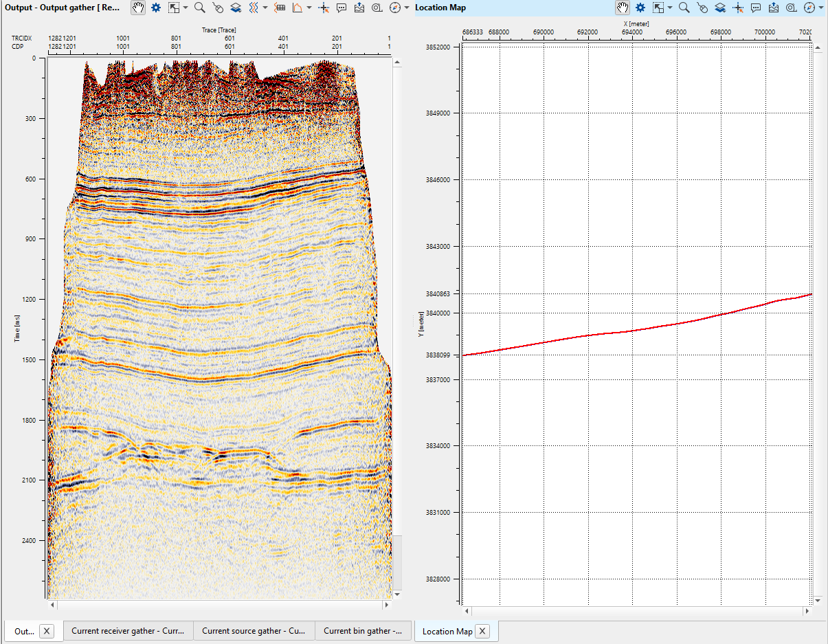Activate the zoom magnifier in the Output gather toolbar
828x644 pixels.
pyautogui.click(x=199, y=8)
